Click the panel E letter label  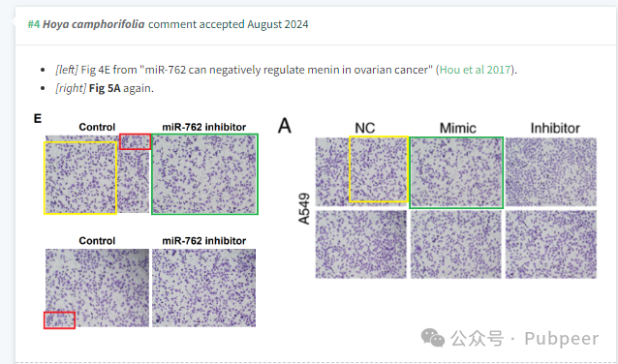pos(38,118)
